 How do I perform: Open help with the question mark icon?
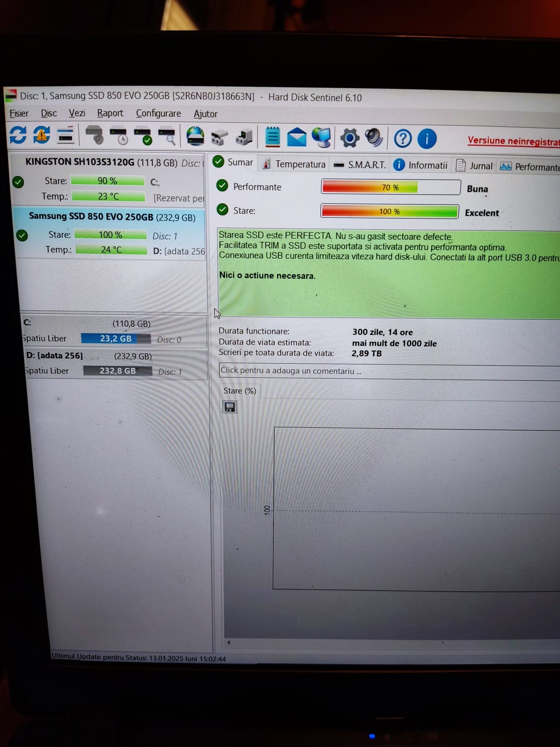tap(403, 139)
